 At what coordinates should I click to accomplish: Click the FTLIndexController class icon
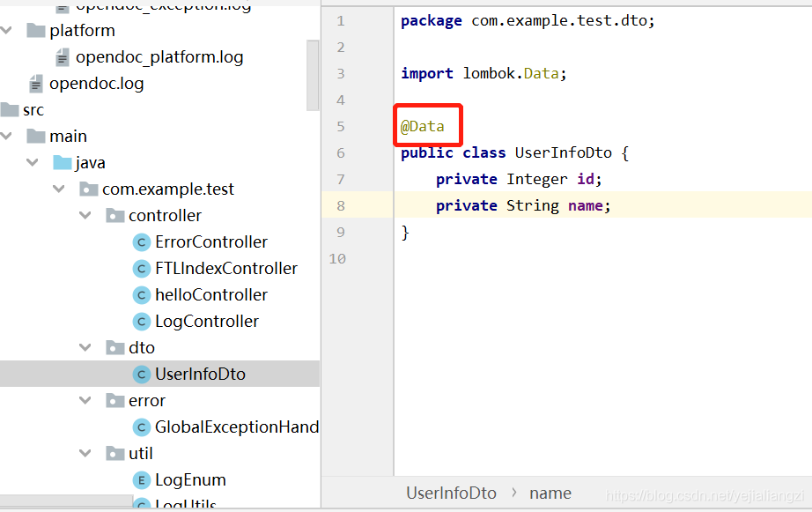tap(142, 269)
